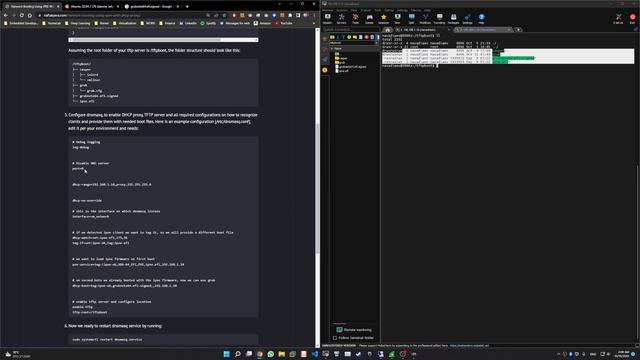640x360 pixels.
Task: Open the Virtualization bookmark folder
Action: (x=124, y=23)
